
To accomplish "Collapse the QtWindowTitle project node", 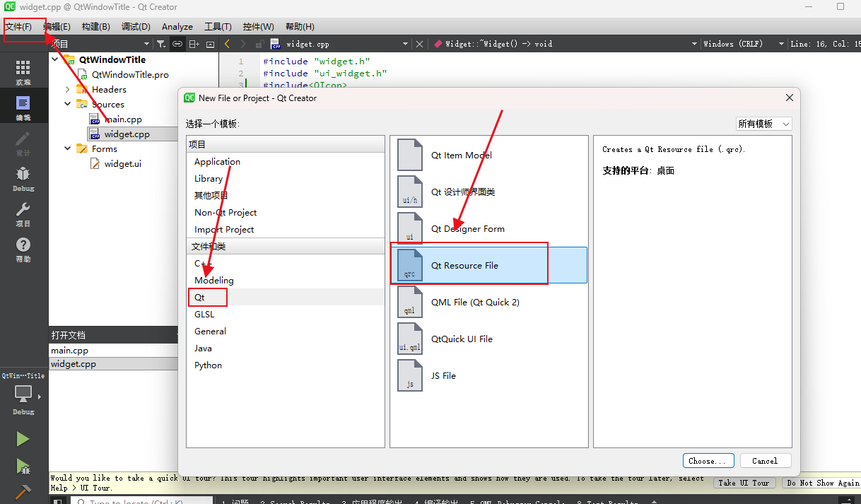I will click(55, 60).
